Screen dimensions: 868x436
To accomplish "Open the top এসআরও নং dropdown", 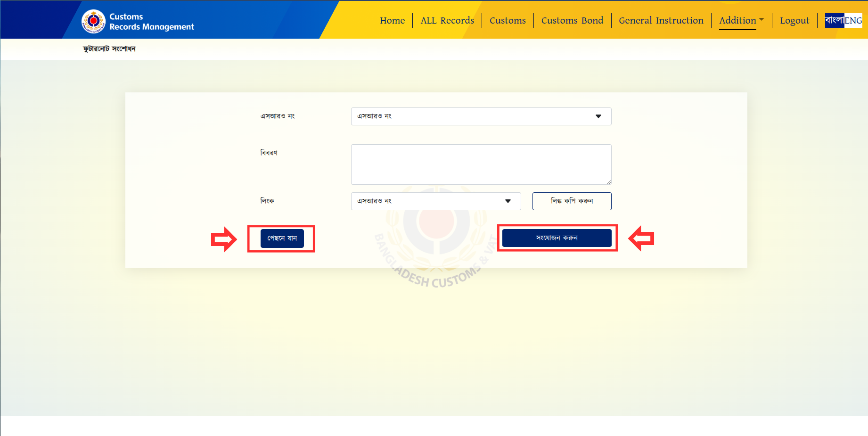I will click(x=481, y=116).
